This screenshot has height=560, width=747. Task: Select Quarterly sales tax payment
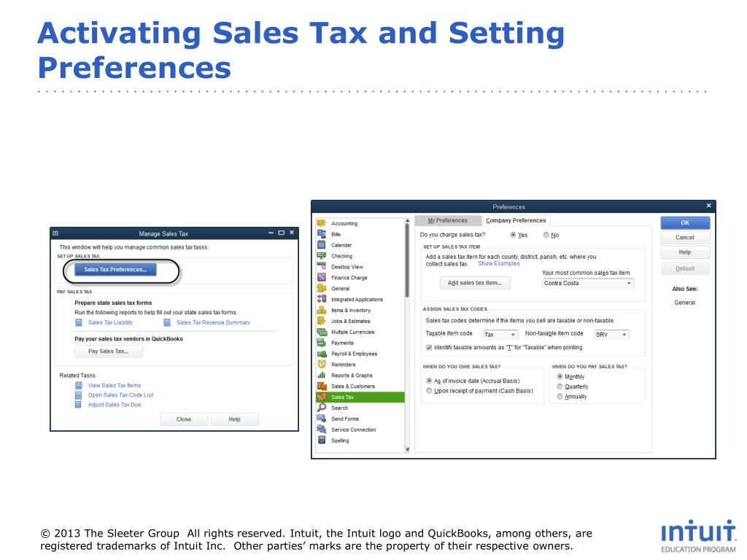click(560, 386)
